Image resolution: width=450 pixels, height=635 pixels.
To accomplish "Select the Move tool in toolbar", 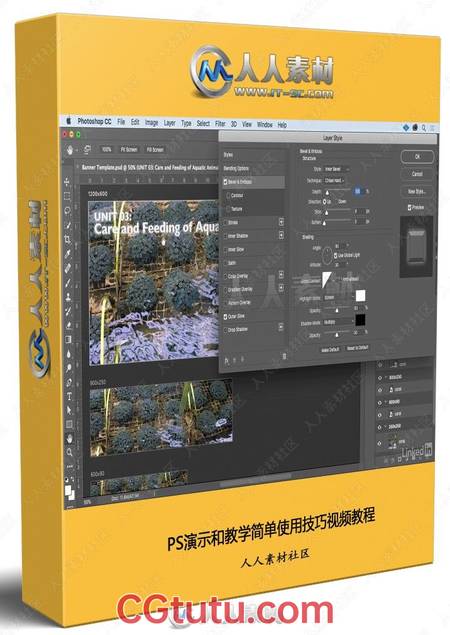I will tap(67, 183).
